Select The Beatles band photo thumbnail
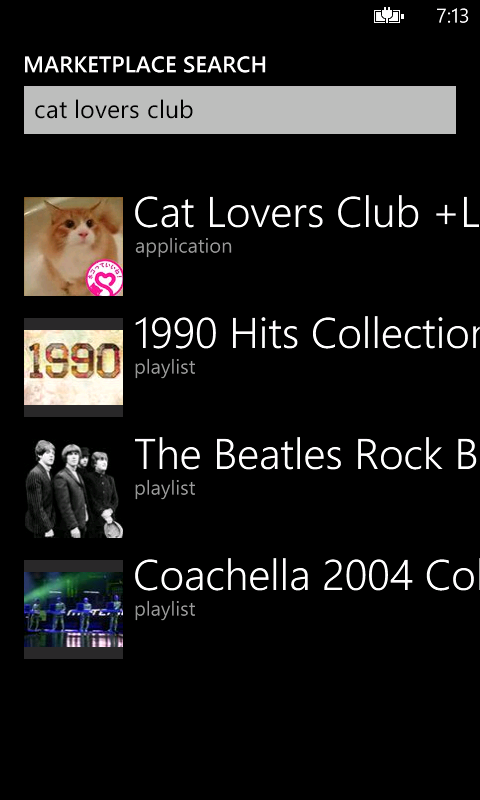480x800 pixels. [73, 488]
